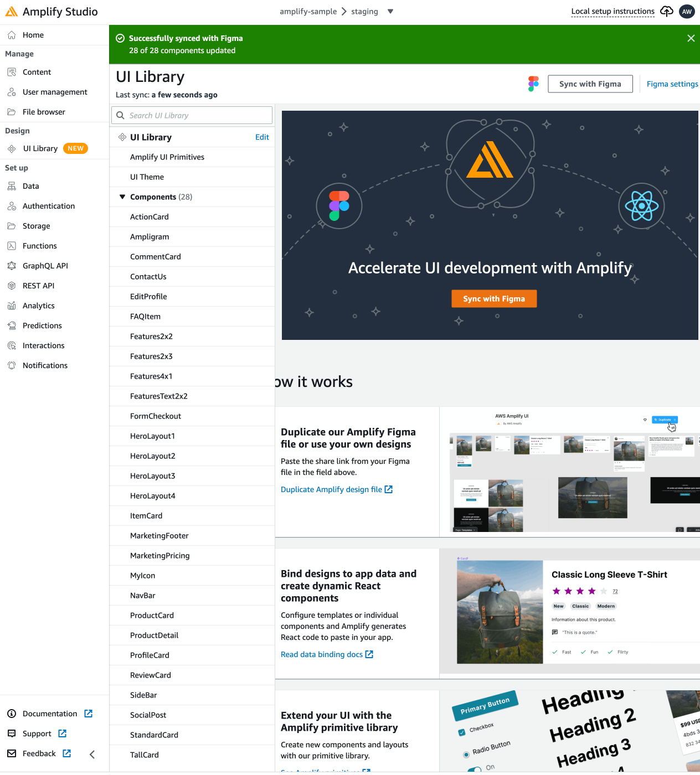Open Analytics menu item

(39, 306)
